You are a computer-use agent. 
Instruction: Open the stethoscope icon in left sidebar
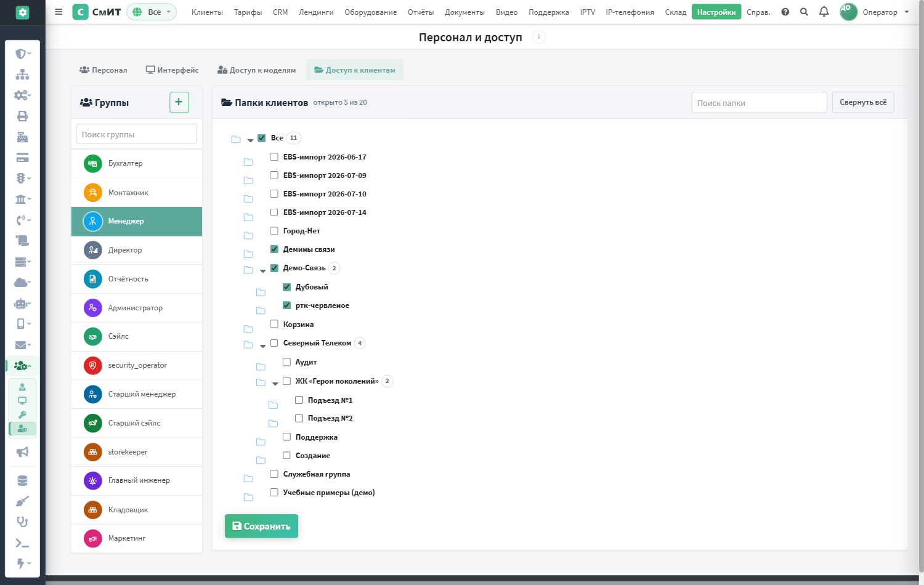22,522
